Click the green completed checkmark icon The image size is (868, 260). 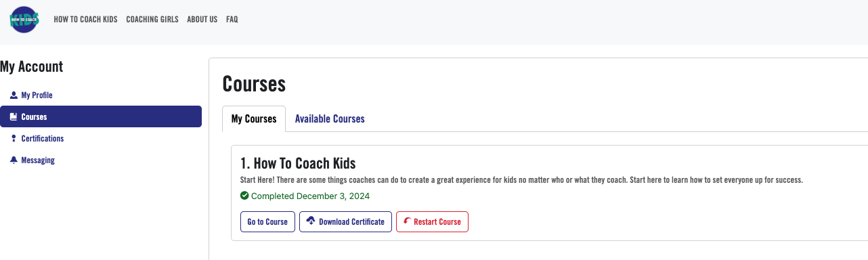(x=244, y=196)
